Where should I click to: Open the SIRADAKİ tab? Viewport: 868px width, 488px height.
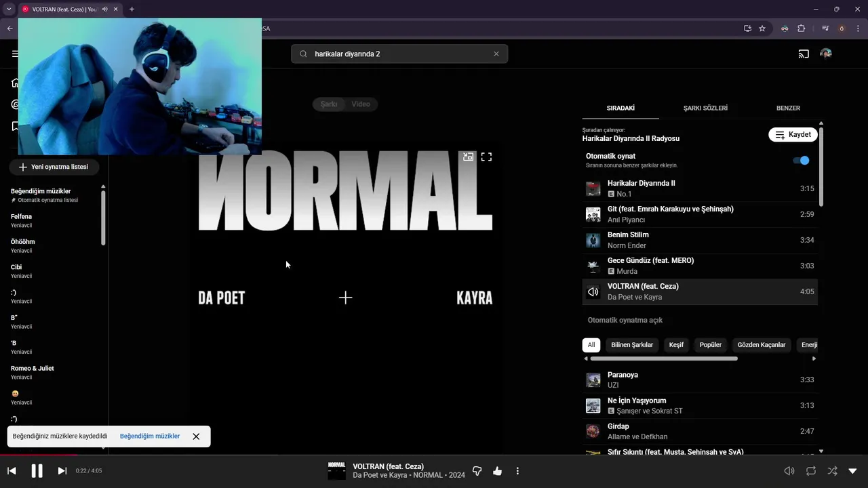(620, 108)
